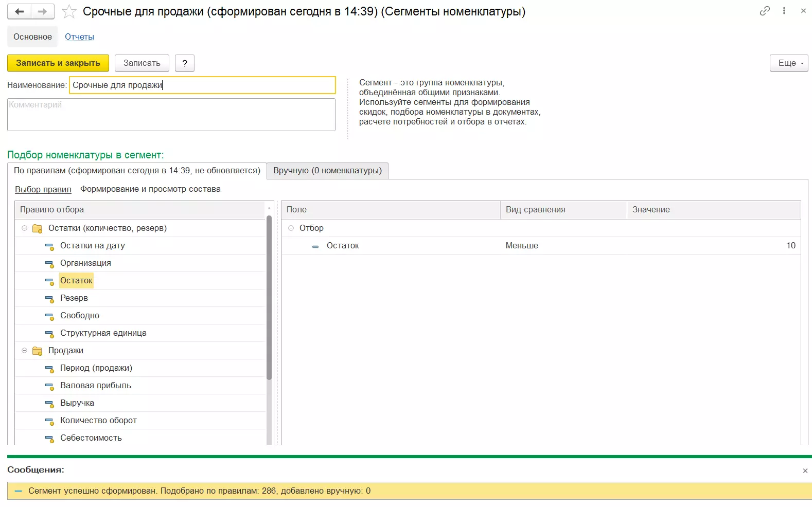
Task: Click the value cell showing 10
Action: [714, 246]
